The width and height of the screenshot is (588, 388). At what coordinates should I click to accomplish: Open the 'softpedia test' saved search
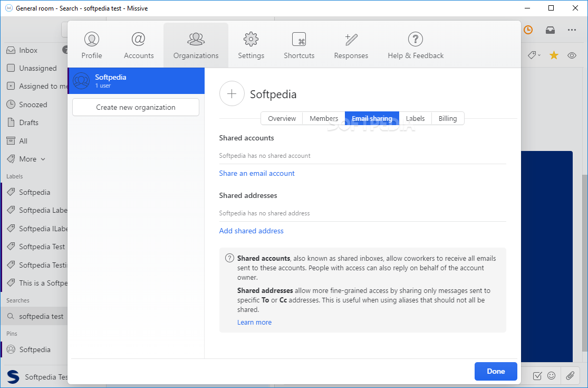35,316
